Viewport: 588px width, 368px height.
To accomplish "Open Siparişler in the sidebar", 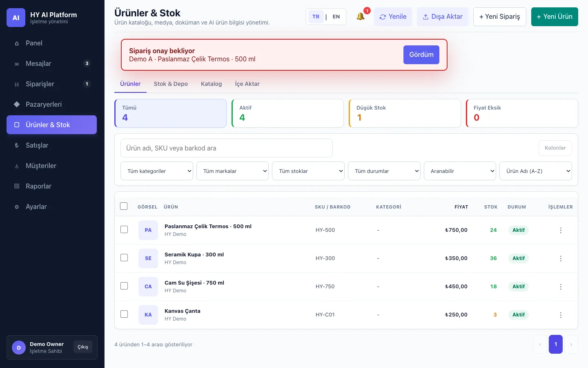I will (51, 84).
